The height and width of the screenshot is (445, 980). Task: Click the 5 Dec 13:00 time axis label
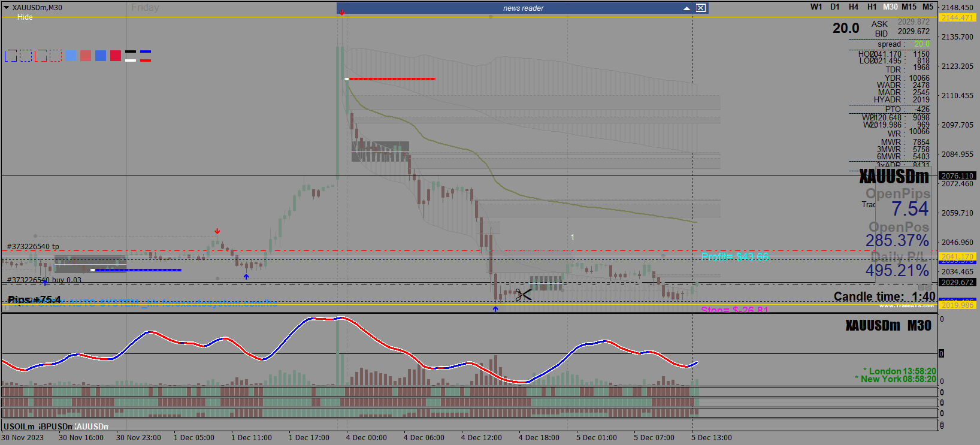712,438
